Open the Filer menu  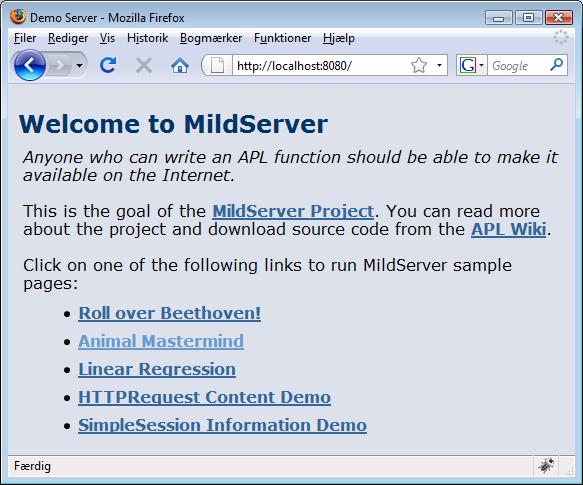coord(25,38)
